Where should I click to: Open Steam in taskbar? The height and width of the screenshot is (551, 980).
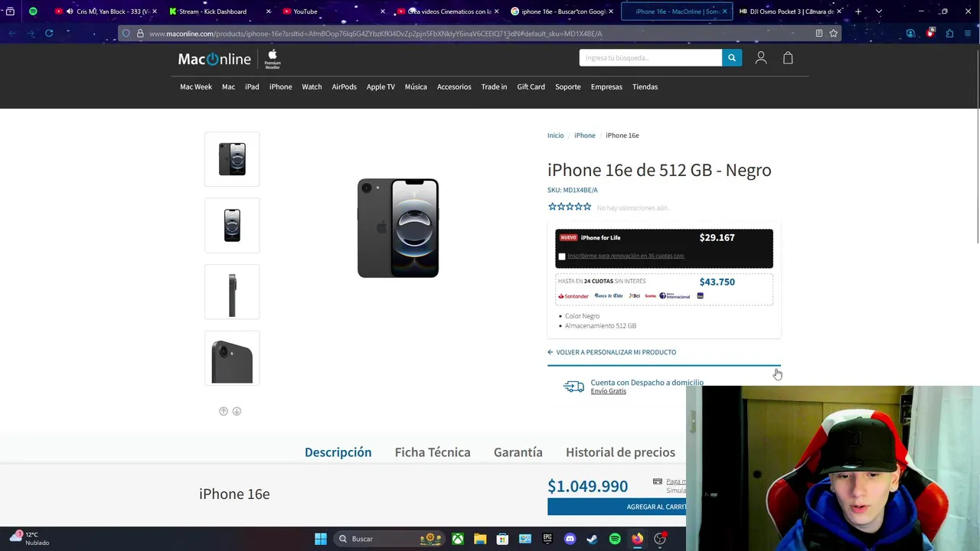592,539
